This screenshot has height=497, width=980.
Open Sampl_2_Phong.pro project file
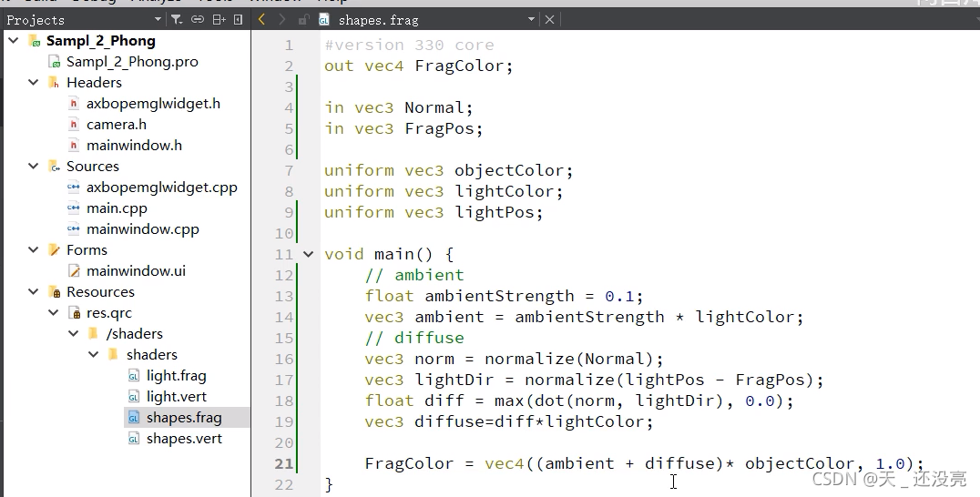click(131, 62)
